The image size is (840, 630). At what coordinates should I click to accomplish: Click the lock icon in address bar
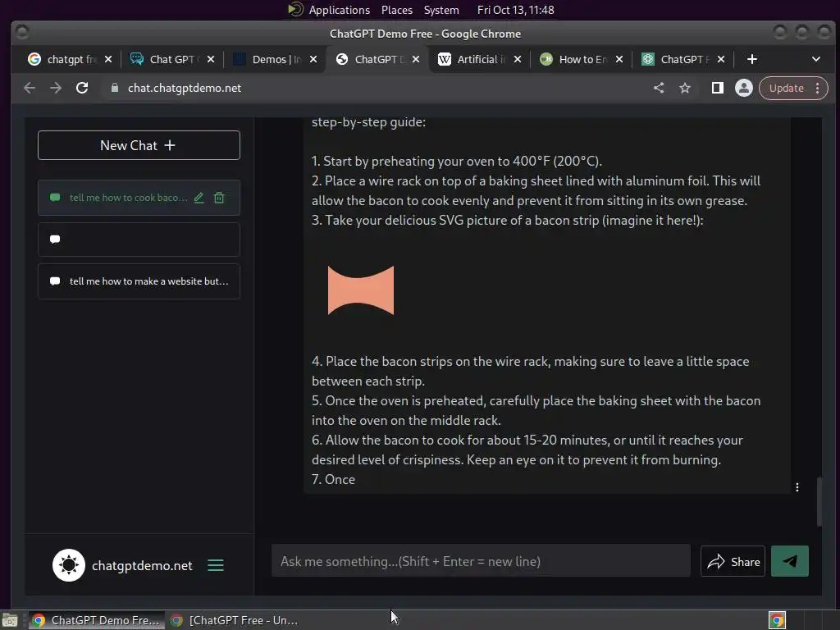(x=115, y=88)
